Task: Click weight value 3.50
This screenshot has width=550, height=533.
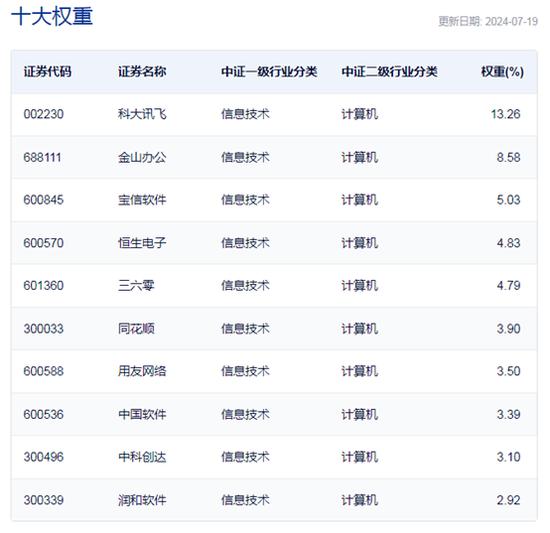Action: (x=508, y=371)
